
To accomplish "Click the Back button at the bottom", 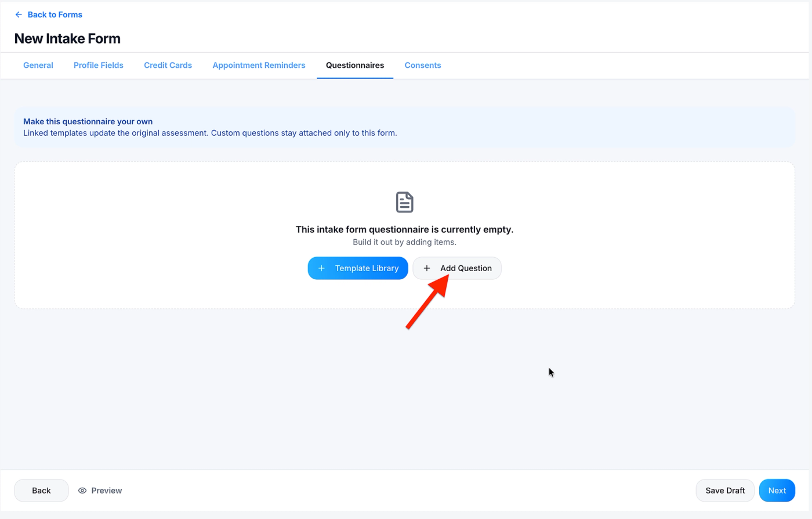I will pos(41,491).
